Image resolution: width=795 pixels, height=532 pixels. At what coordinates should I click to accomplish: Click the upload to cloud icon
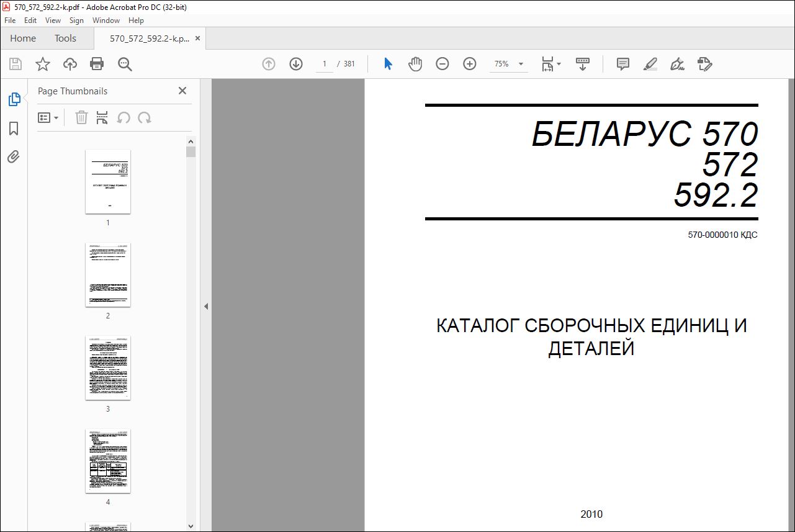70,64
